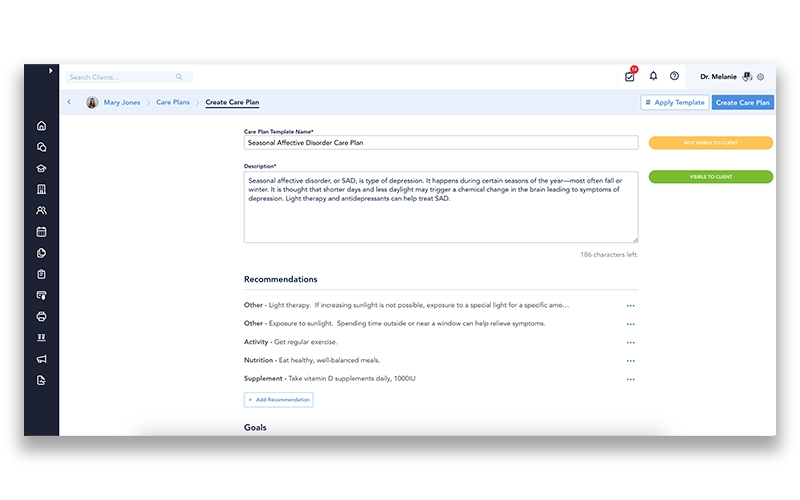Select the Create Care Plan breadcrumb
The width and height of the screenshot is (800, 500).
[232, 103]
